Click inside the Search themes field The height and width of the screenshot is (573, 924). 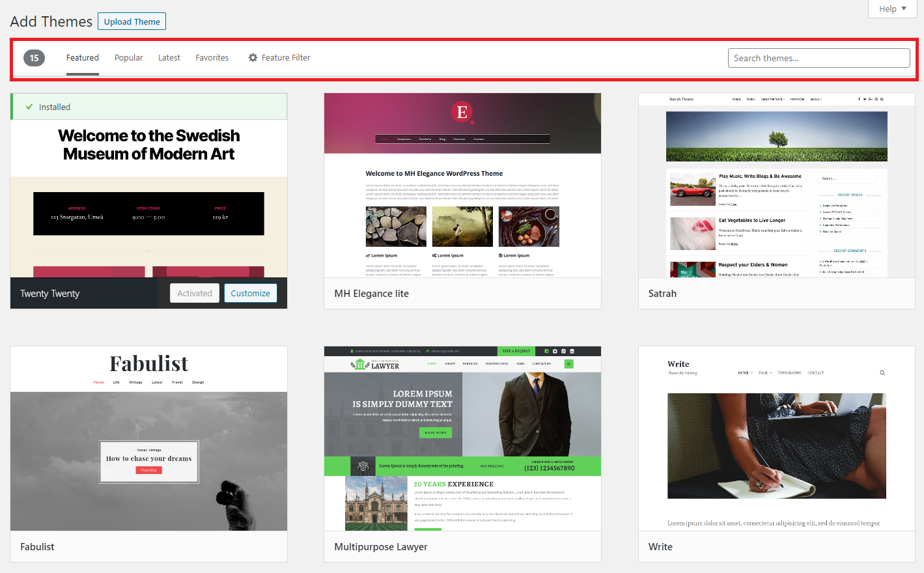click(x=819, y=57)
